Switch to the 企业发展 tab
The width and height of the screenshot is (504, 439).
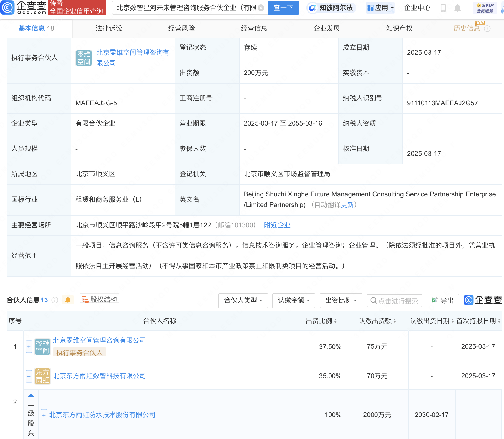pos(327,28)
